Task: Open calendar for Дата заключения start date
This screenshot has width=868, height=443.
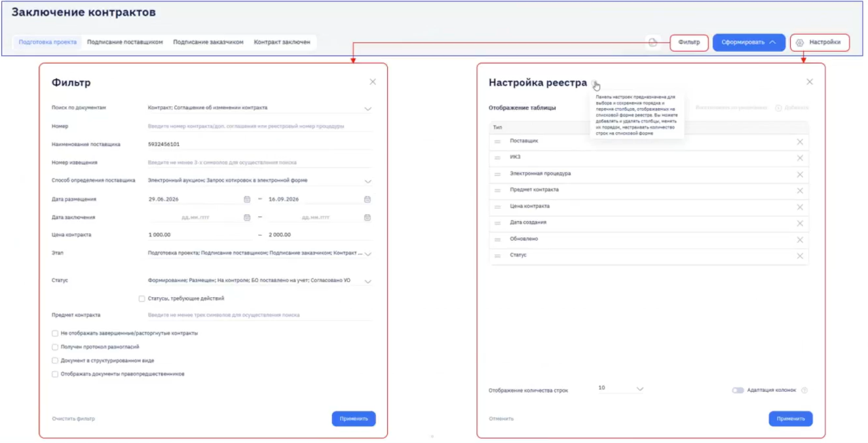Action: click(247, 217)
